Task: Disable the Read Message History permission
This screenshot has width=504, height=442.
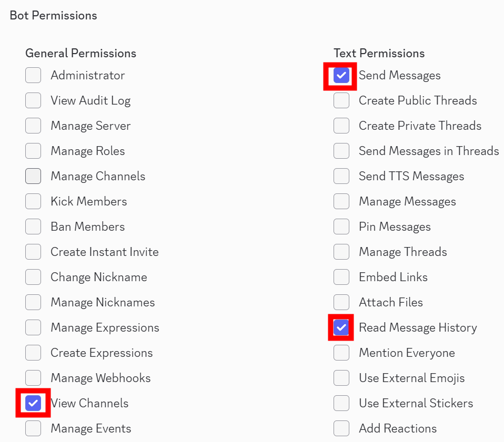Action: click(x=341, y=328)
